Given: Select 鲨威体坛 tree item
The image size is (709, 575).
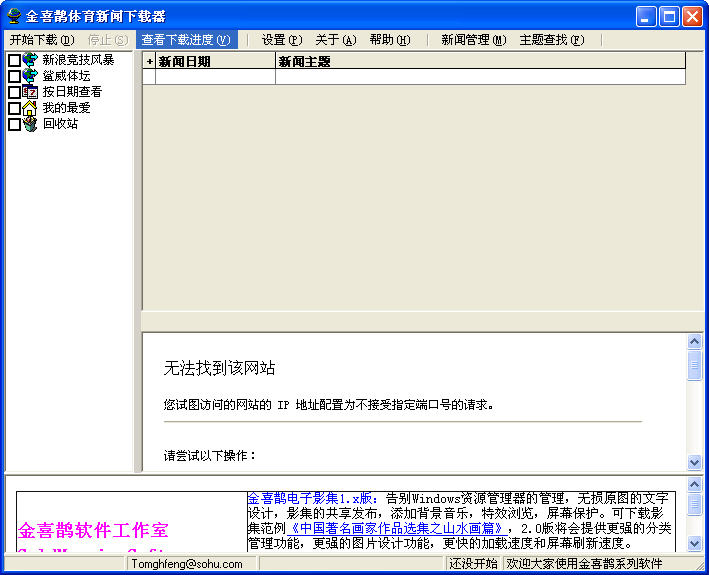Looking at the screenshot, I should coord(66,76).
